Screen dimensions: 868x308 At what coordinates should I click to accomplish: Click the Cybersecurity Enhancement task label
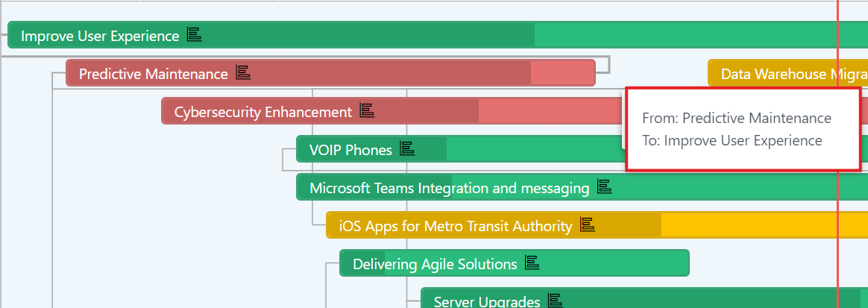(x=263, y=112)
